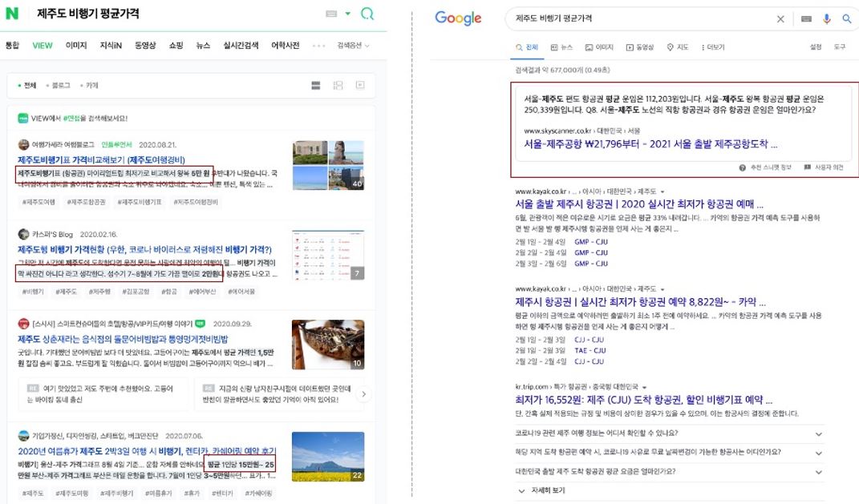Viewport: 859px width, 504px height.
Task: Open Naver on-screen keyboard icon
Action: (331, 14)
